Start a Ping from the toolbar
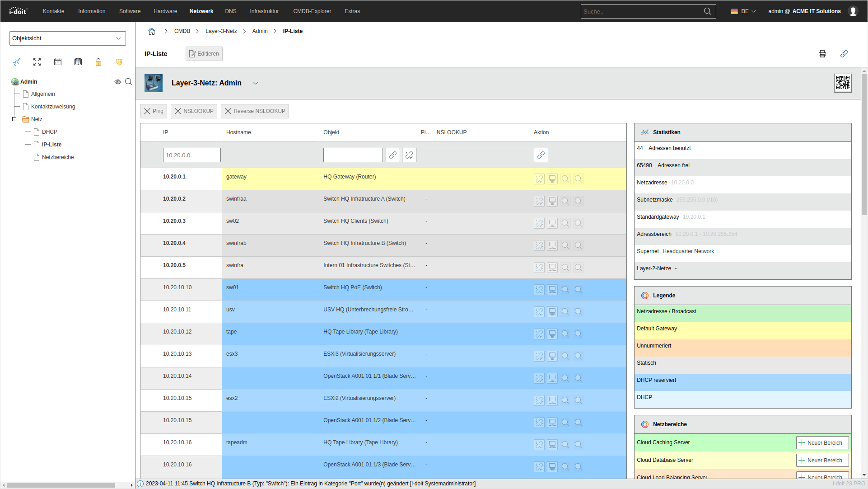The height and width of the screenshot is (489, 868). [153, 111]
